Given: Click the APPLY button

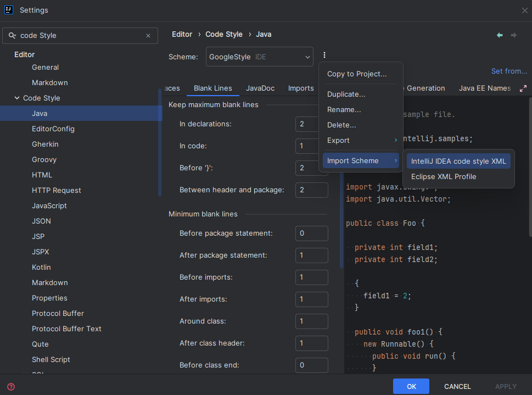Looking at the screenshot, I should tap(506, 387).
